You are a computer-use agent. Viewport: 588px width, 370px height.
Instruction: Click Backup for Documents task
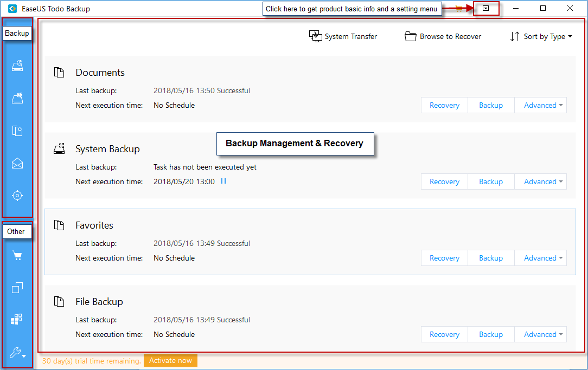pyautogui.click(x=491, y=105)
